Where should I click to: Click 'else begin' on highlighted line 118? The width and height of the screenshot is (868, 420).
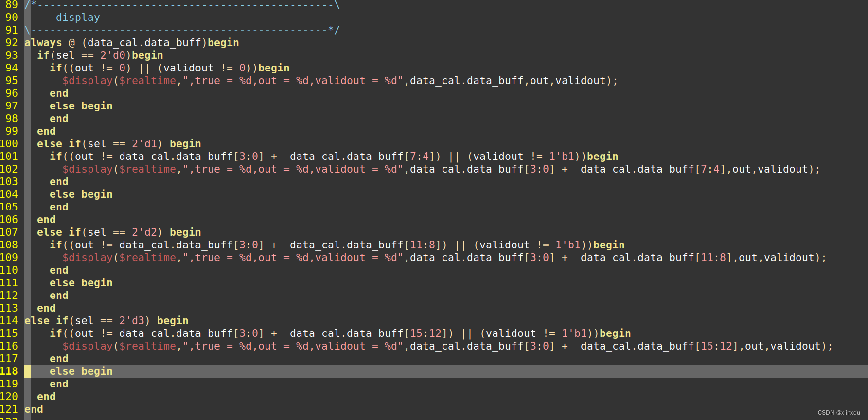pyautogui.click(x=81, y=371)
